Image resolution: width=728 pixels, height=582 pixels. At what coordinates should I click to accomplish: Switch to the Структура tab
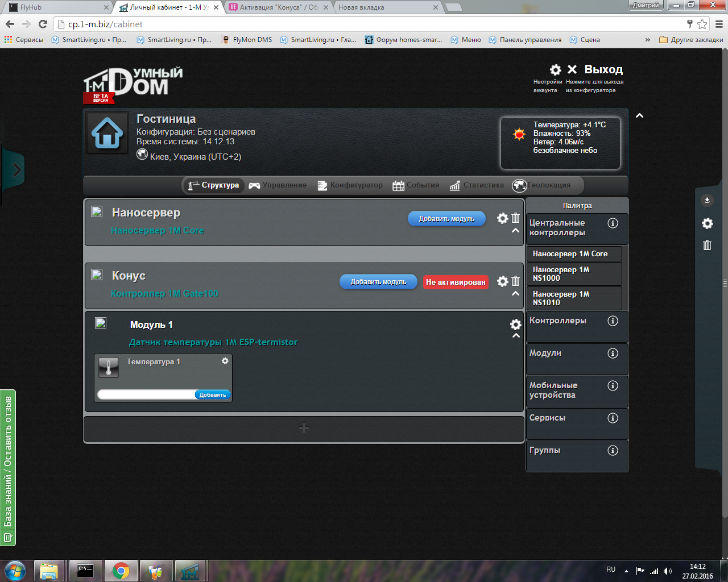(x=213, y=185)
